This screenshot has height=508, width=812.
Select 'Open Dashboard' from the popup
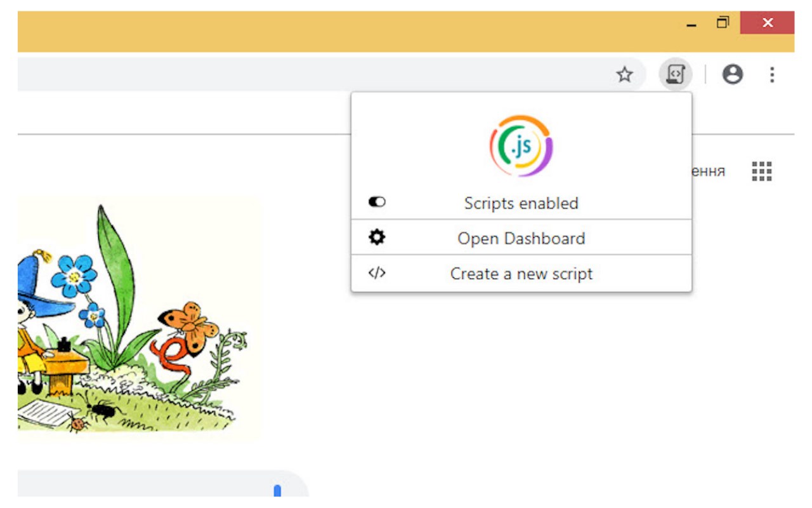(x=521, y=239)
